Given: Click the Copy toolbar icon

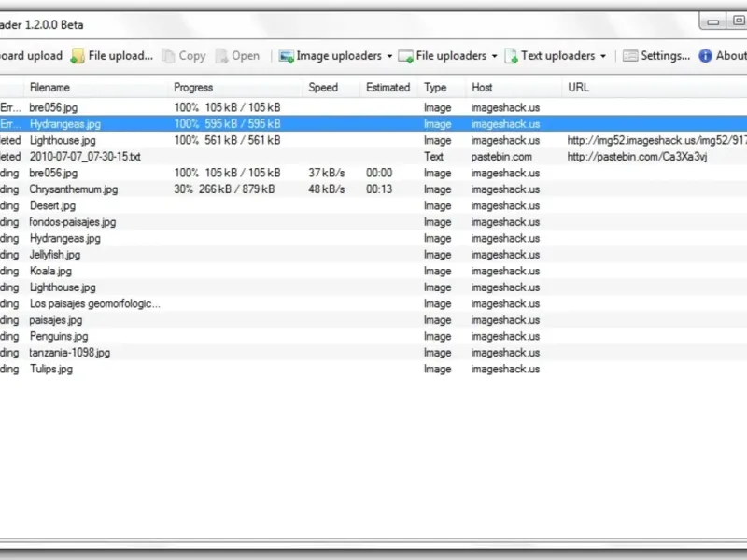Looking at the screenshot, I should (x=168, y=56).
